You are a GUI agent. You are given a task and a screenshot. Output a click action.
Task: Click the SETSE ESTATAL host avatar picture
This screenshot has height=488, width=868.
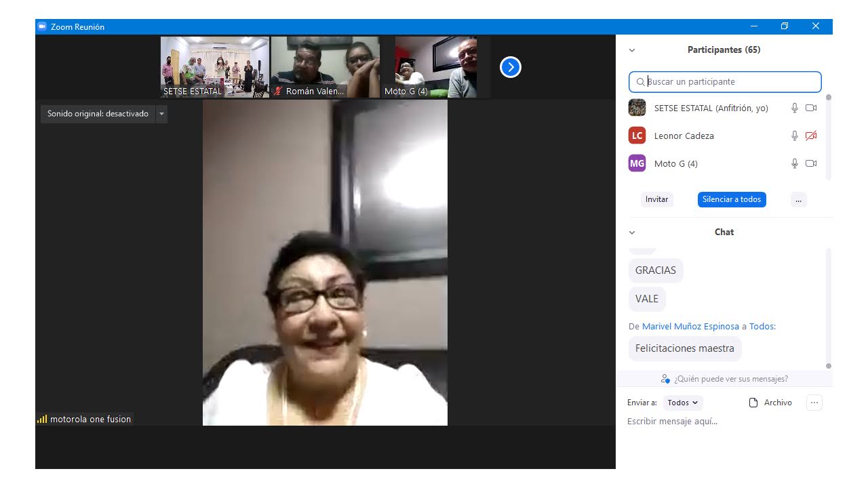(x=637, y=108)
